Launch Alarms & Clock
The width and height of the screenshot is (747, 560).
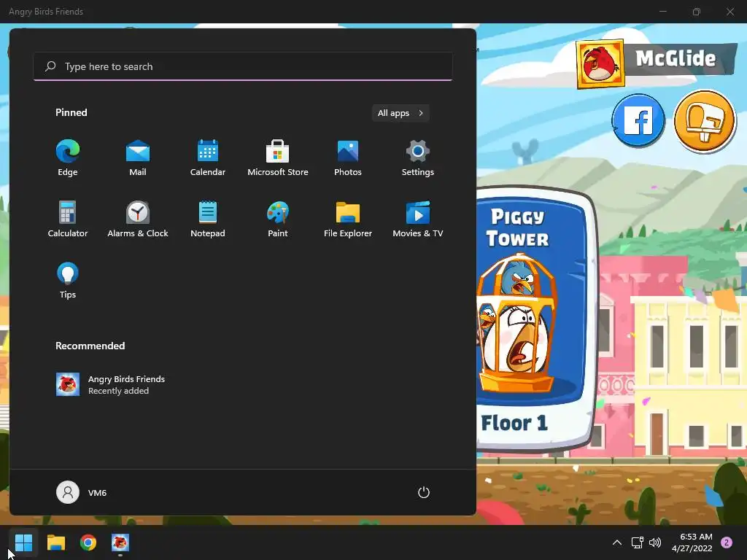(138, 219)
